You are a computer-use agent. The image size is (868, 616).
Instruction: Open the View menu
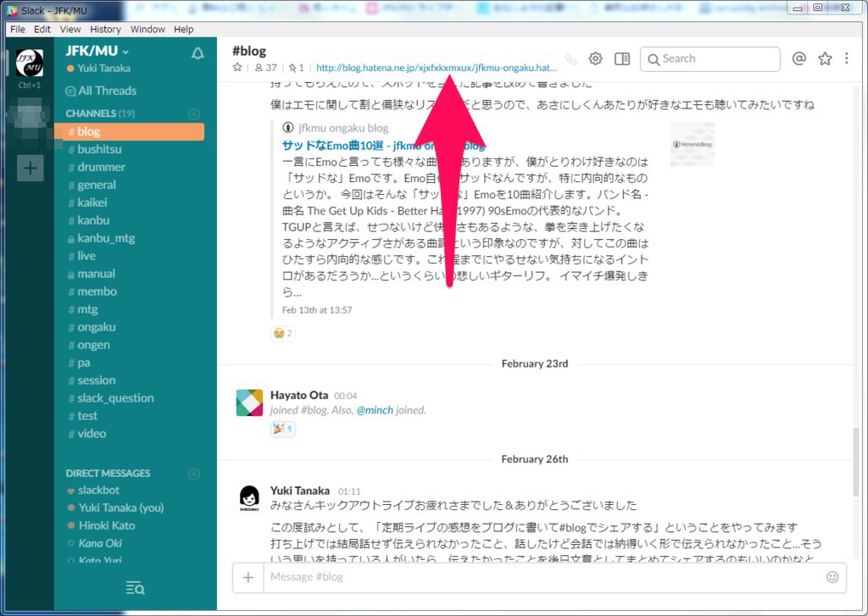tap(70, 30)
